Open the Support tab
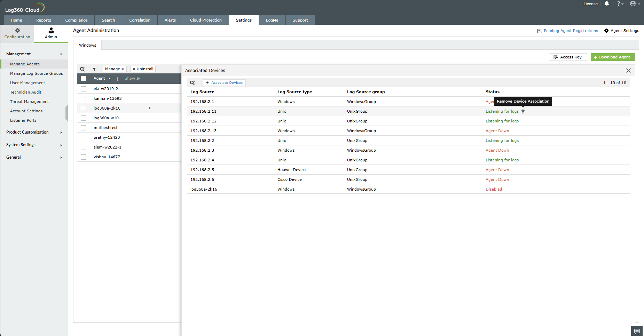 tap(300, 20)
